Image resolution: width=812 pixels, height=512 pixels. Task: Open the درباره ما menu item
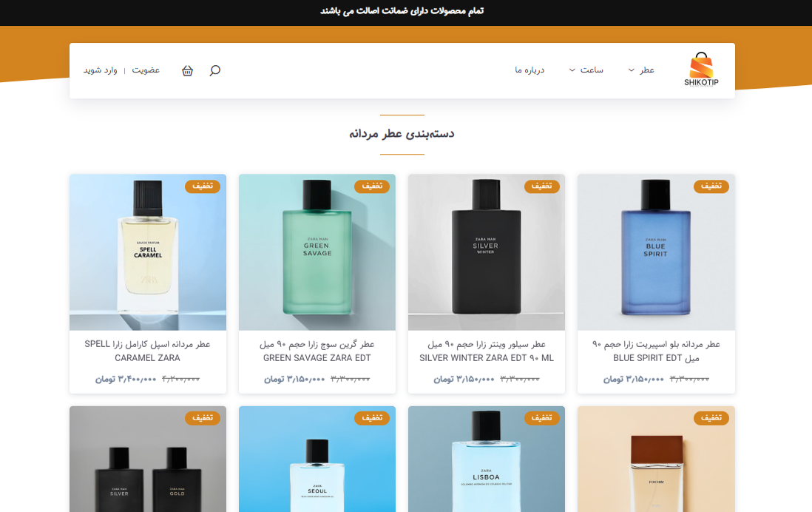pos(530,70)
